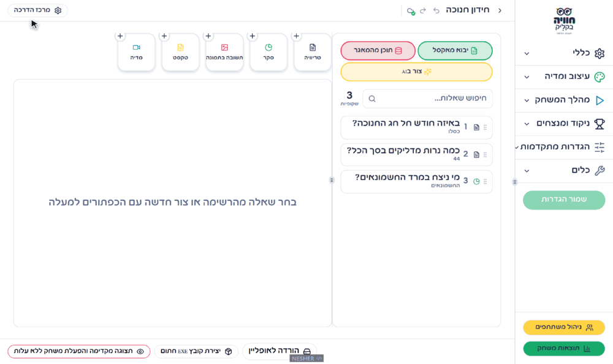The width and height of the screenshot is (613, 364).
Task: Click the יבוא מאקסל import button
Action: [x=455, y=50]
